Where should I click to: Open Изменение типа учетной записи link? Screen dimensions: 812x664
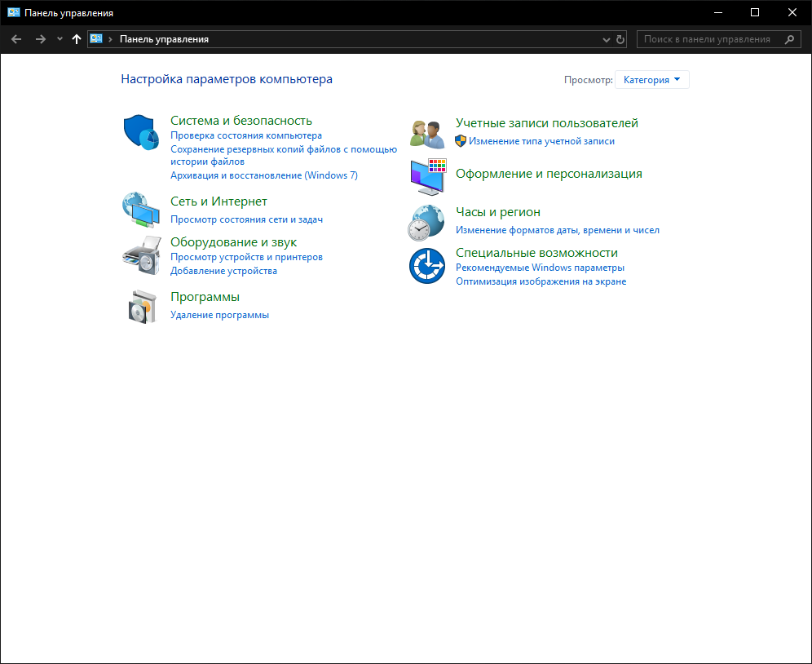click(x=541, y=141)
